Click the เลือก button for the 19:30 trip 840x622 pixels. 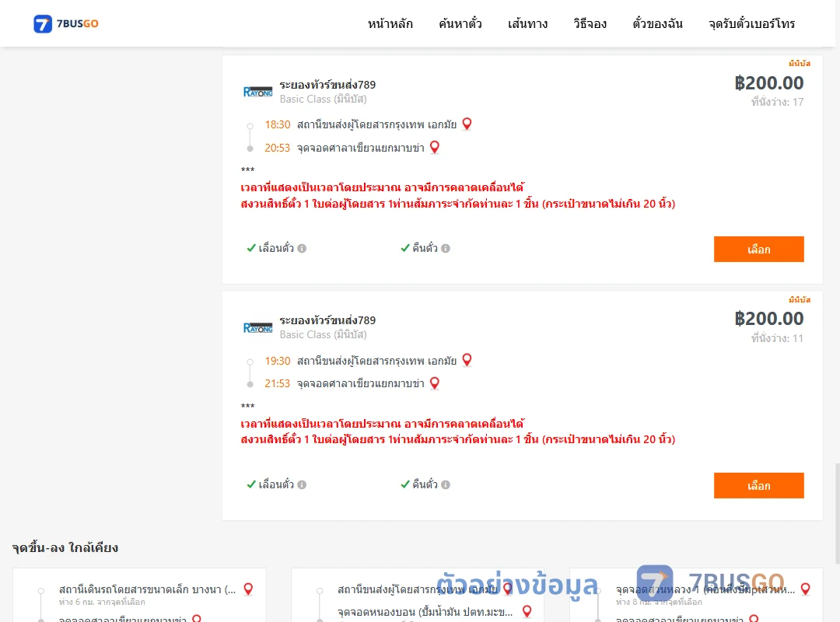click(x=758, y=485)
